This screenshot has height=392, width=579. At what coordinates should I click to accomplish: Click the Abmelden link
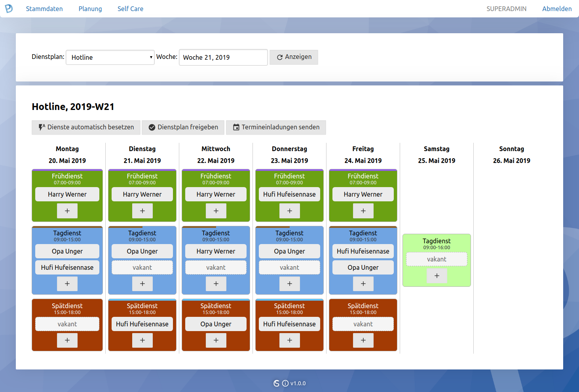click(557, 9)
